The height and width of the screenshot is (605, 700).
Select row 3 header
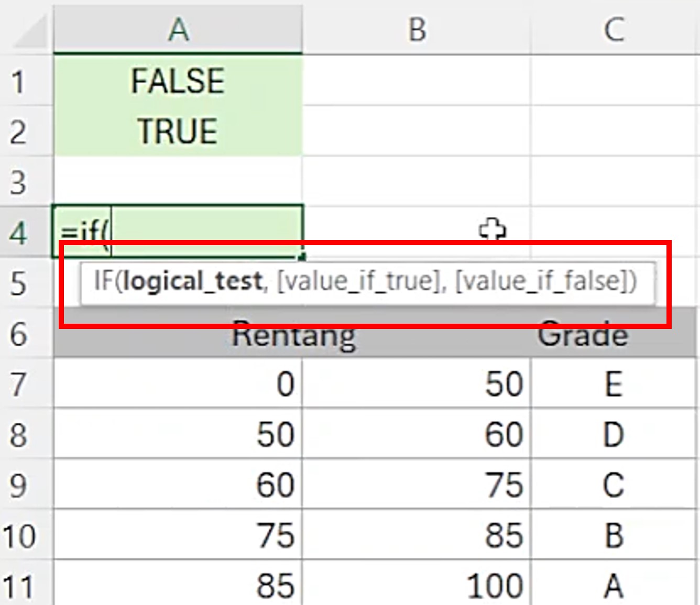[18, 182]
